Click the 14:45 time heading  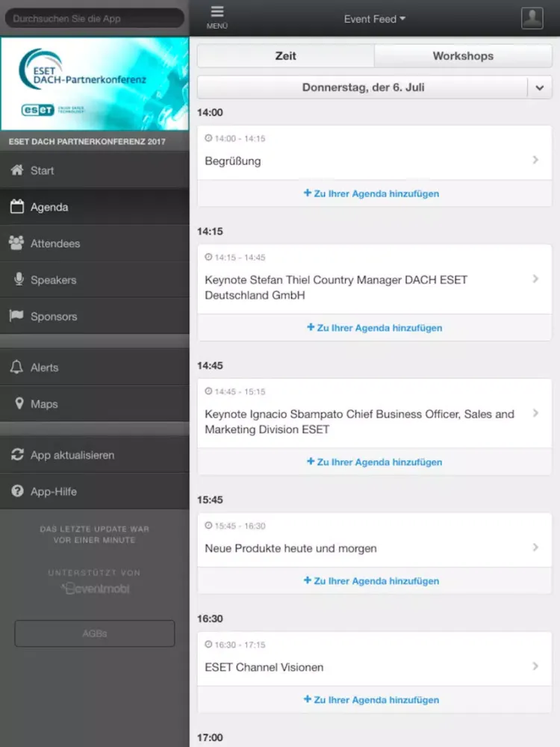tap(210, 365)
